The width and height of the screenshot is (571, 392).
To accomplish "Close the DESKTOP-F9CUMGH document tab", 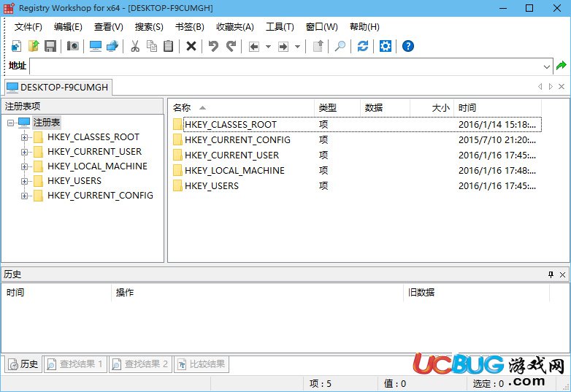I will (562, 87).
